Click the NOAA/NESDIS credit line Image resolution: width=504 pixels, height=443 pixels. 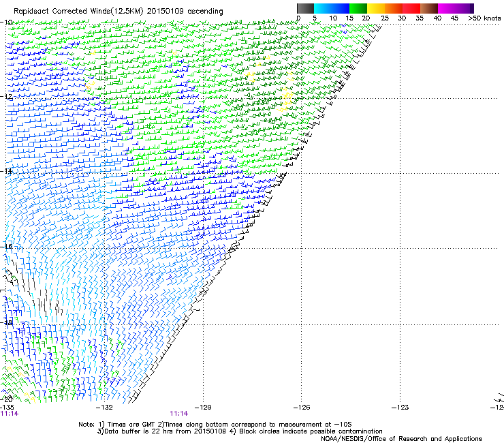pos(401,438)
